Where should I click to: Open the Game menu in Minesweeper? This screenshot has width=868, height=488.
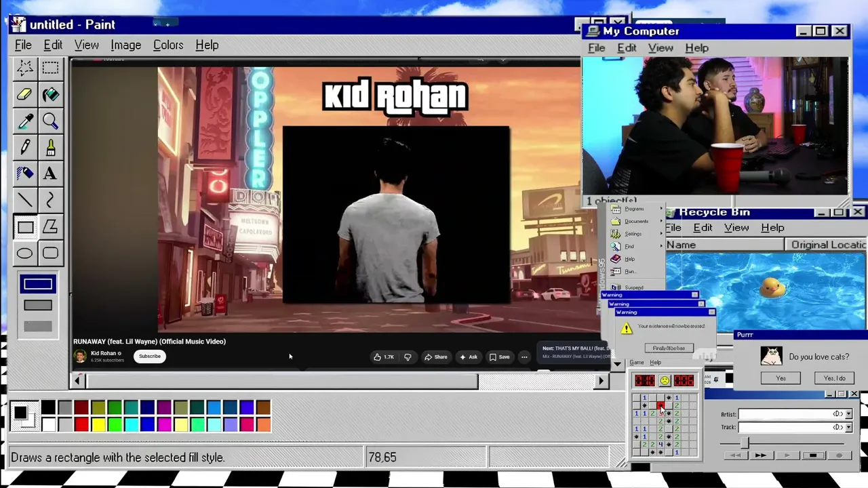click(x=637, y=363)
